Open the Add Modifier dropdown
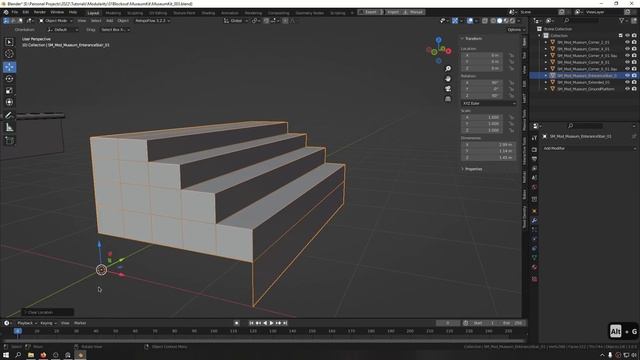 (589, 149)
